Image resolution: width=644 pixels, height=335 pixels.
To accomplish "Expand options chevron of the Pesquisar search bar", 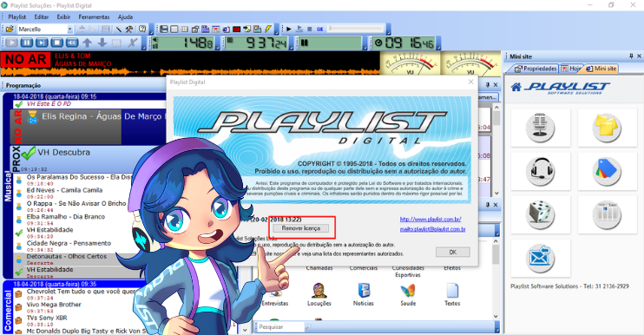I will (x=497, y=327).
